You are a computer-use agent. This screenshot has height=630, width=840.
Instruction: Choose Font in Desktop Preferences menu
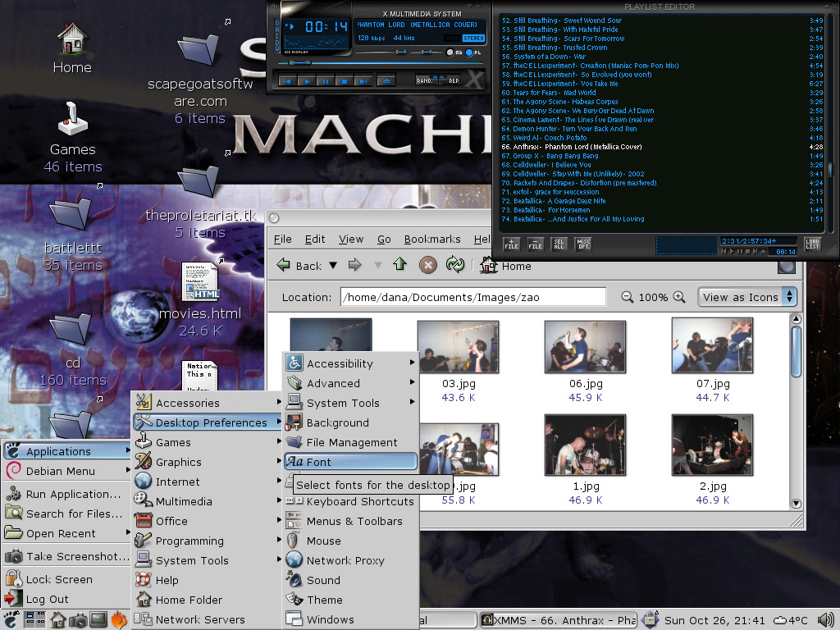tap(350, 462)
